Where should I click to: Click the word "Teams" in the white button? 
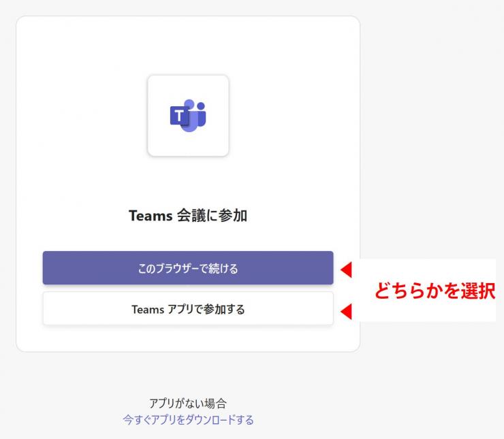click(148, 310)
